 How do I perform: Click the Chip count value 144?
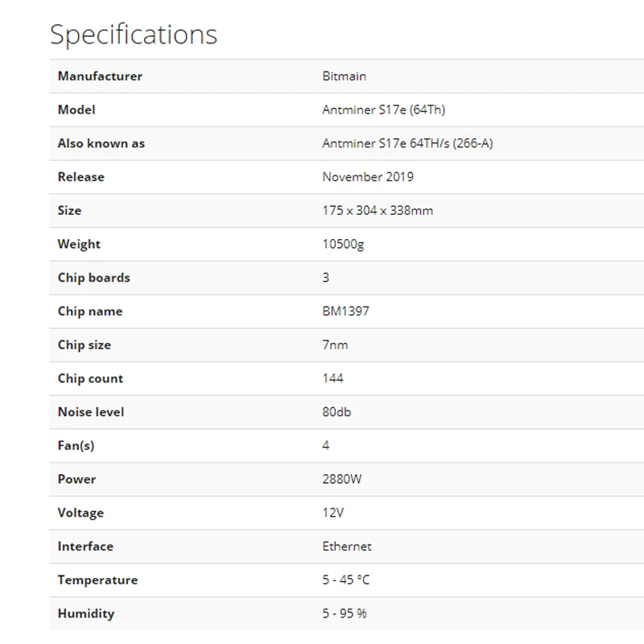[332, 378]
